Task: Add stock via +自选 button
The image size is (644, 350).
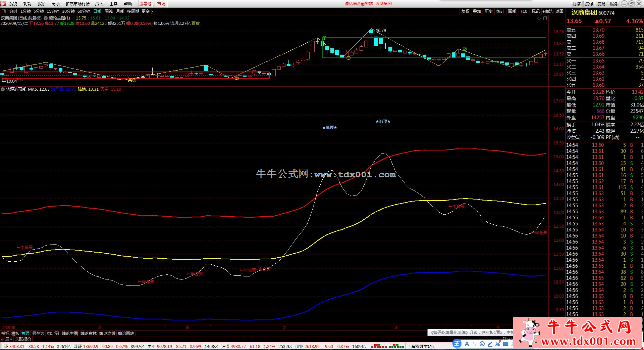Action: 548,11
